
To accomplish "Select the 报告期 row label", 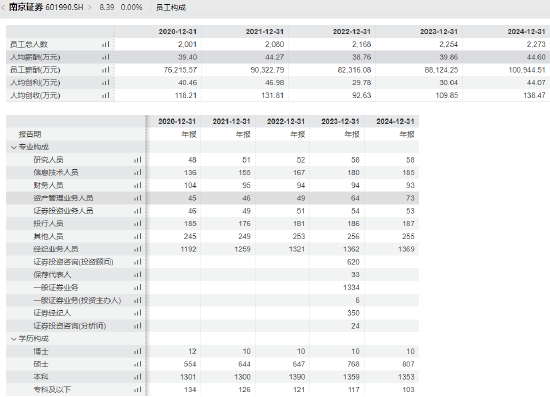I will click(x=30, y=134).
